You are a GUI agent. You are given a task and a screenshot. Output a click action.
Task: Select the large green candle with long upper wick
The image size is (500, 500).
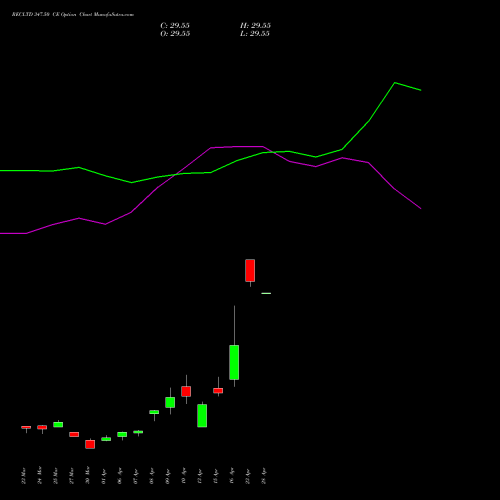(x=234, y=362)
